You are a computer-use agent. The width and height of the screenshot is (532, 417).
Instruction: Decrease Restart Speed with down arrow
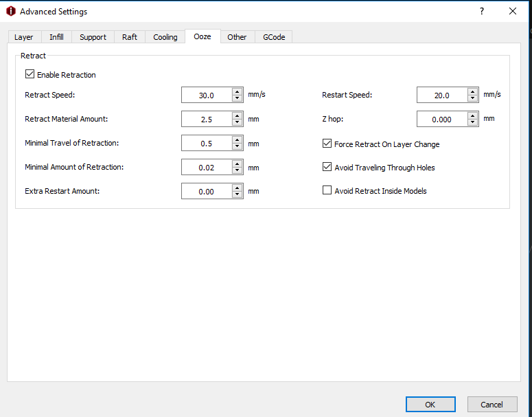[x=473, y=99]
